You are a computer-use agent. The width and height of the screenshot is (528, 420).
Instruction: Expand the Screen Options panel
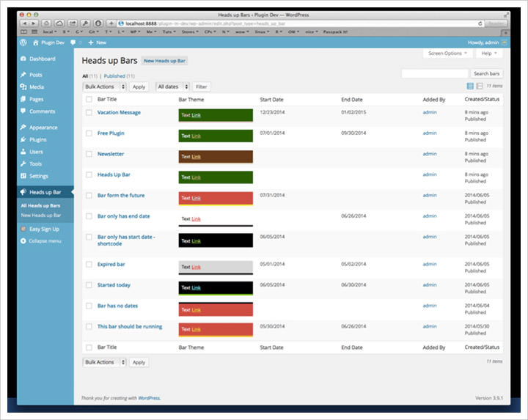[x=448, y=54]
